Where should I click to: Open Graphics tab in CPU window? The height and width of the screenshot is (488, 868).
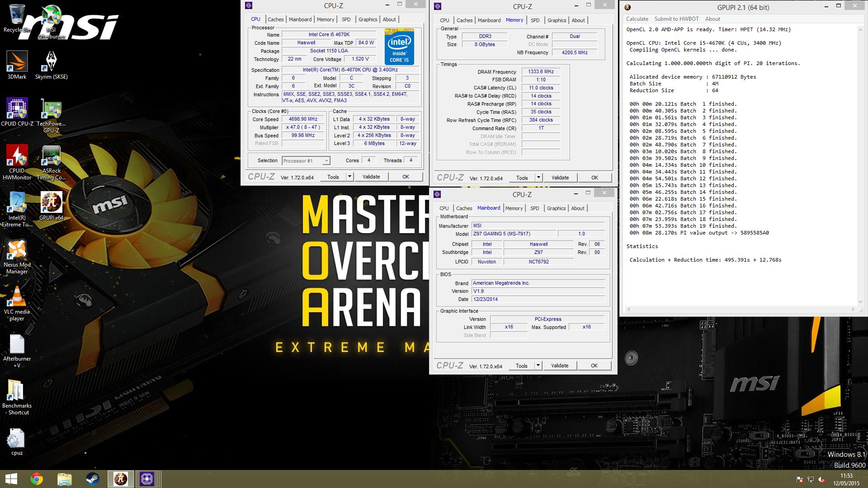pyautogui.click(x=368, y=19)
